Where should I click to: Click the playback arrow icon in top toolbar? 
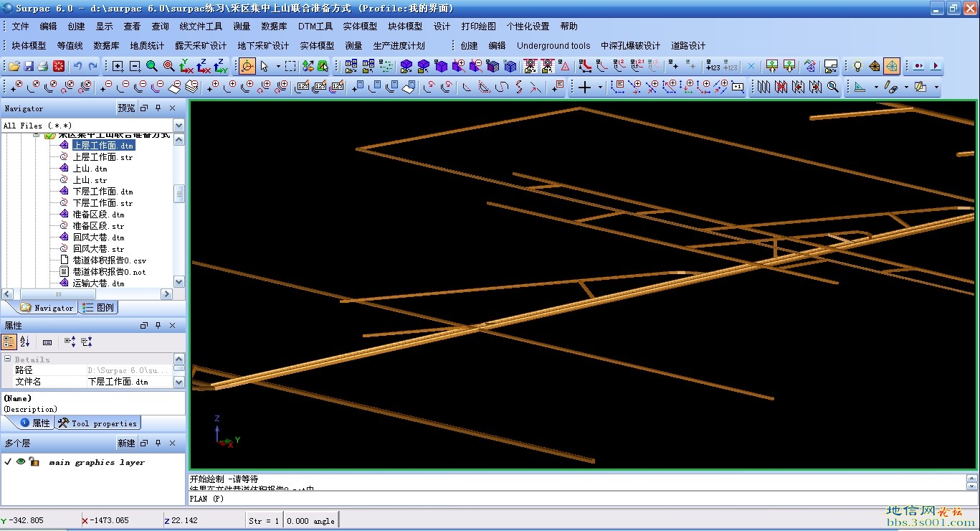tap(935, 66)
